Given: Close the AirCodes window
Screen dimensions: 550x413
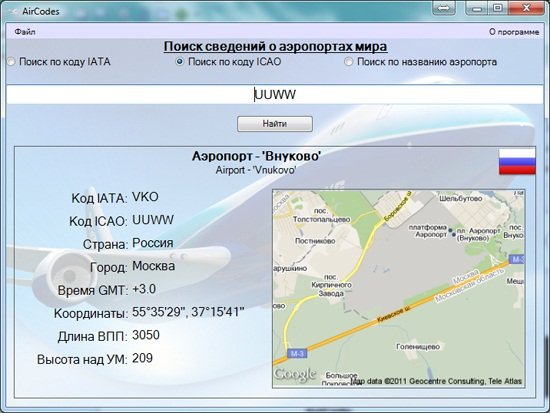Looking at the screenshot, I should coord(526,8).
